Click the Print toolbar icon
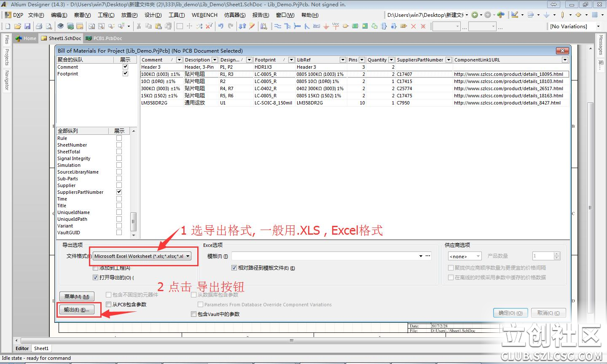Image resolution: width=607 pixels, height=364 pixels. (39, 26)
